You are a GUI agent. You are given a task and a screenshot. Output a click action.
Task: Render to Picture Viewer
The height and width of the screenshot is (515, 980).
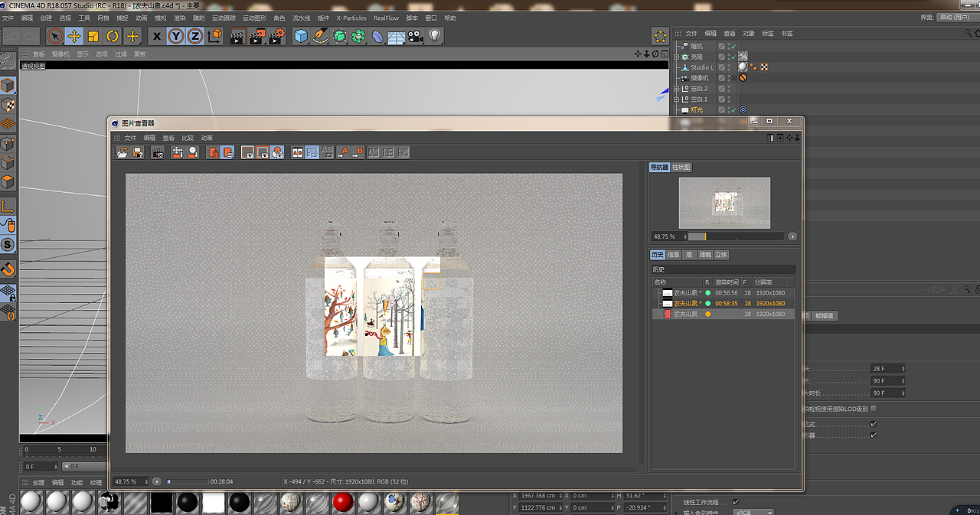coord(257,36)
